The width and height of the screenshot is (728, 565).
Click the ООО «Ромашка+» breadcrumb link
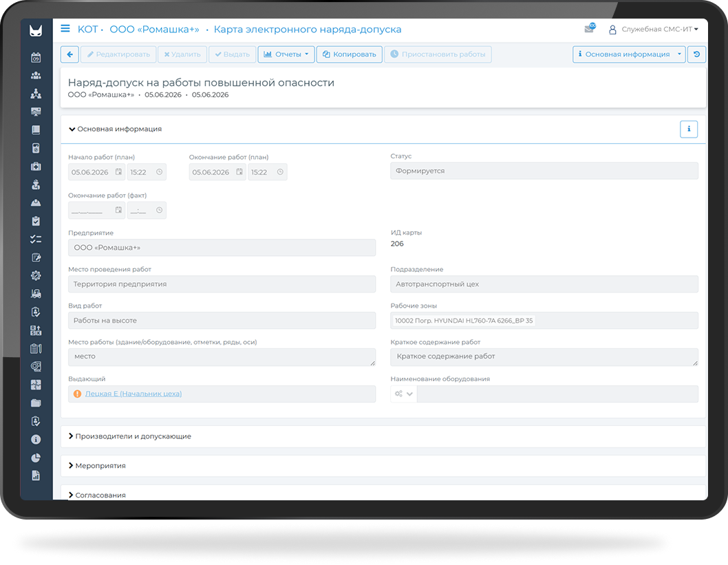point(154,30)
